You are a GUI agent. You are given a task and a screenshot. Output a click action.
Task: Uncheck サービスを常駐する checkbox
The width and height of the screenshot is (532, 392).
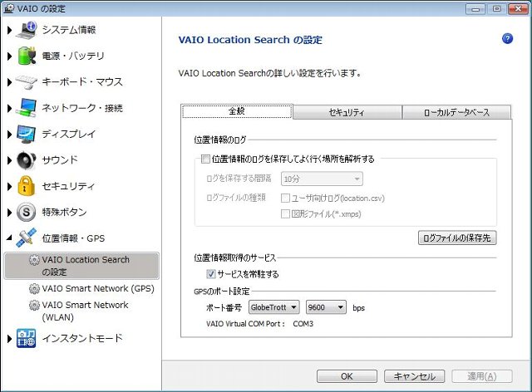[x=210, y=274]
